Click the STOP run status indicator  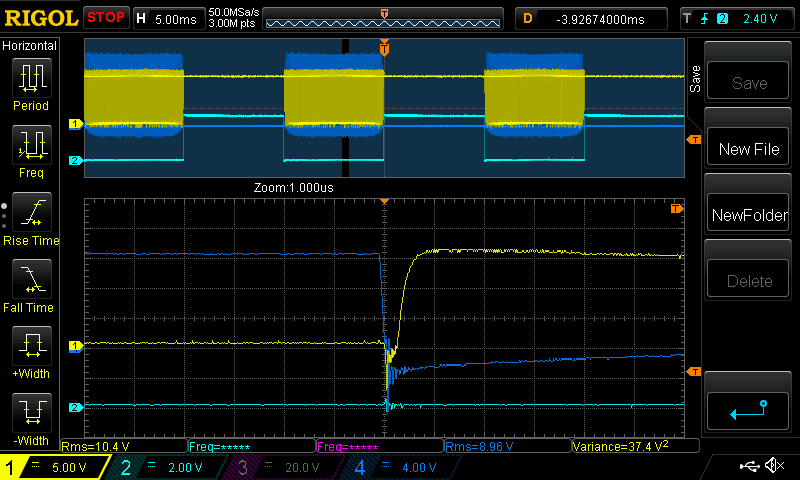106,18
